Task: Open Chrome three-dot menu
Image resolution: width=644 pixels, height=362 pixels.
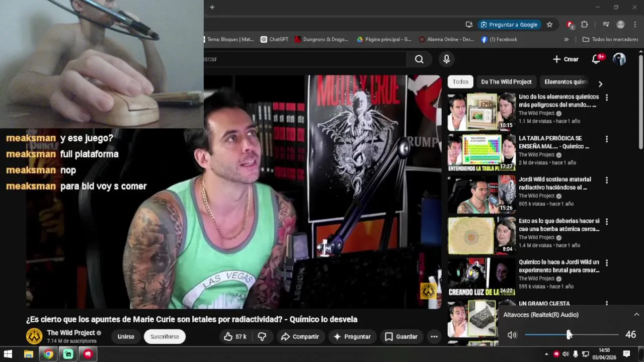Action: click(635, 24)
